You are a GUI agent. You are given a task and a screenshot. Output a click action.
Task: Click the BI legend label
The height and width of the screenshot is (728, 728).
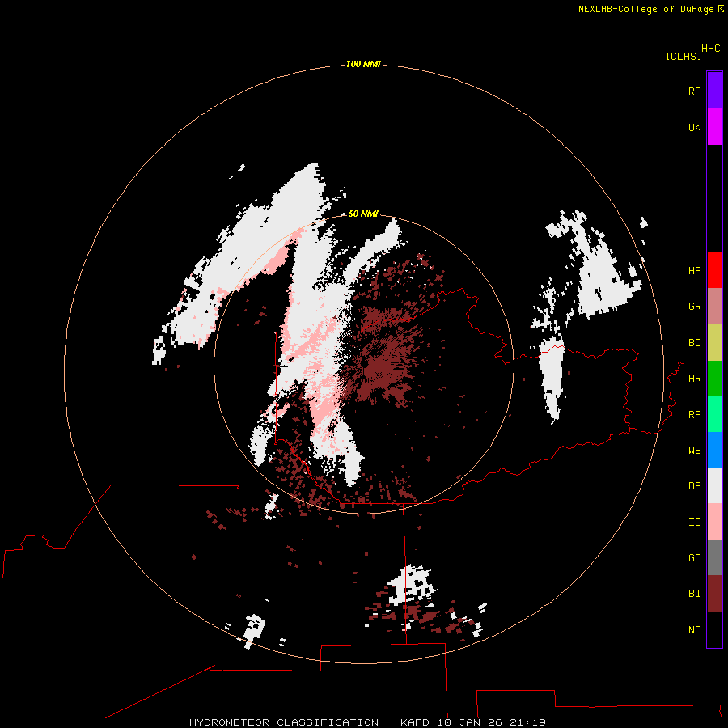point(694,594)
